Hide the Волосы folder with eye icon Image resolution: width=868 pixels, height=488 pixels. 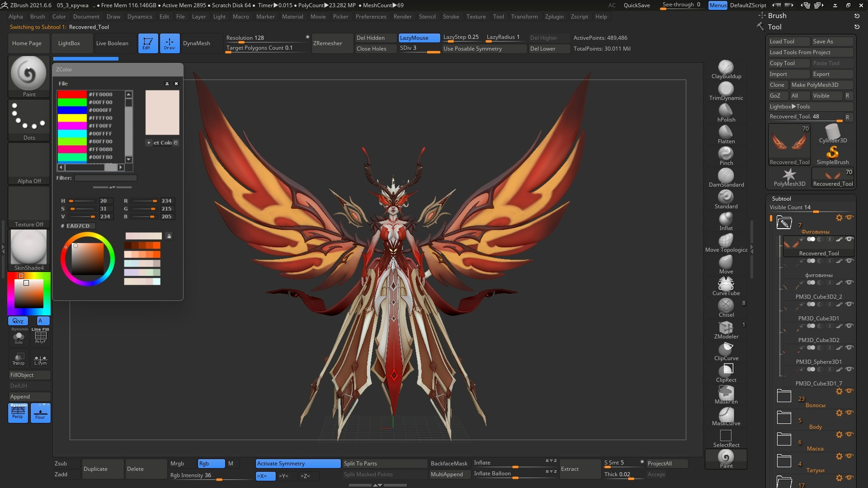(x=849, y=391)
